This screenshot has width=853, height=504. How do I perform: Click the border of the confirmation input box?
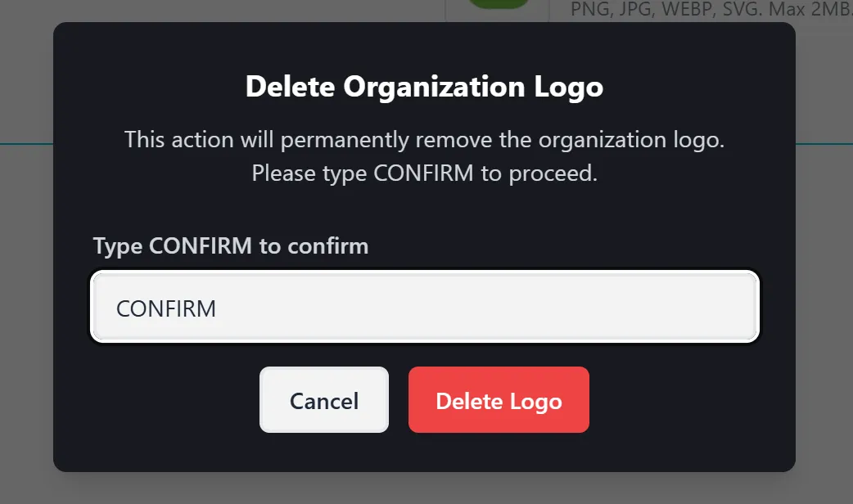(424, 271)
